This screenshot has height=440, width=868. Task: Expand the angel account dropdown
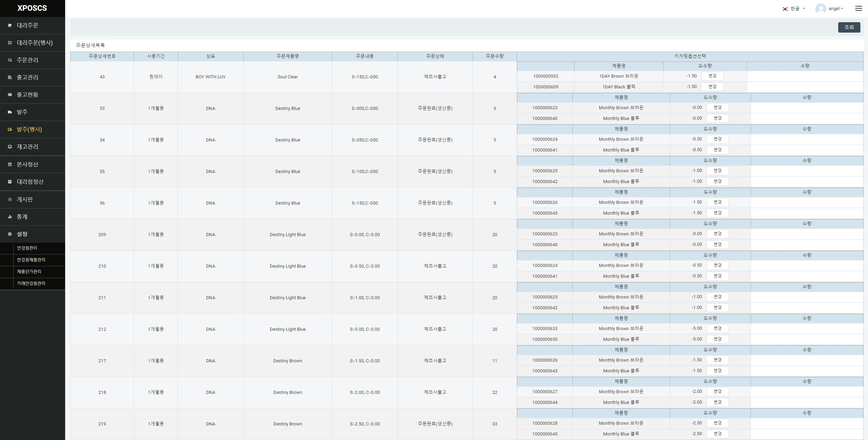coord(836,9)
